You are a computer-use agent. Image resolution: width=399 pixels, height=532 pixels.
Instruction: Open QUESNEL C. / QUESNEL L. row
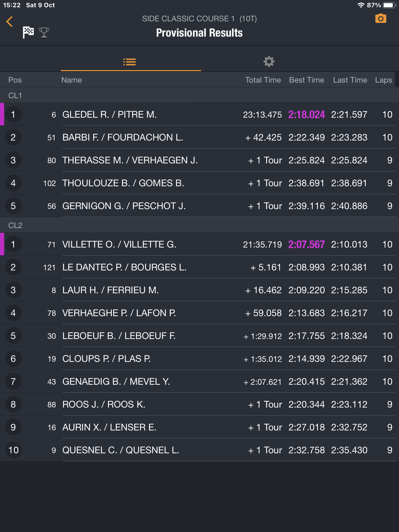199,450
